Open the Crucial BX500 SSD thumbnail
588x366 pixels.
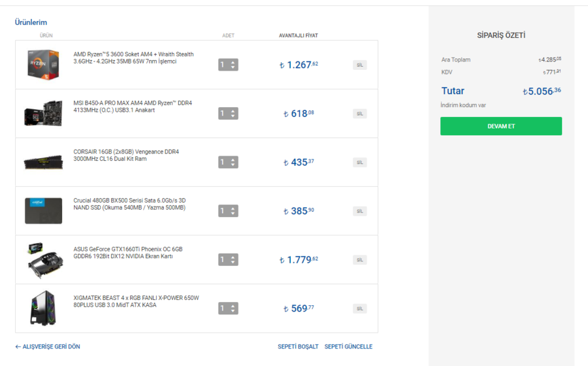[x=44, y=210]
